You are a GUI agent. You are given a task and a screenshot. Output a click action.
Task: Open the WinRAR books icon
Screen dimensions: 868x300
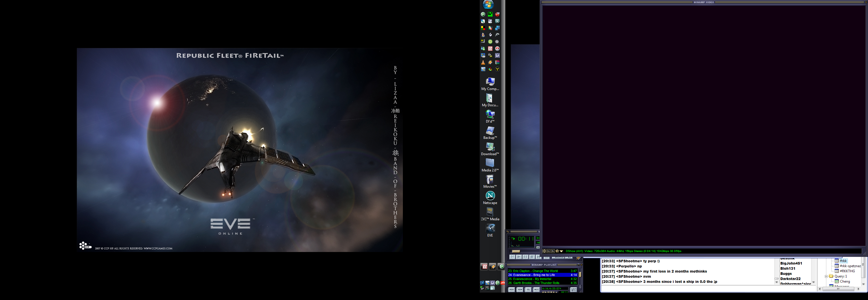click(x=497, y=62)
